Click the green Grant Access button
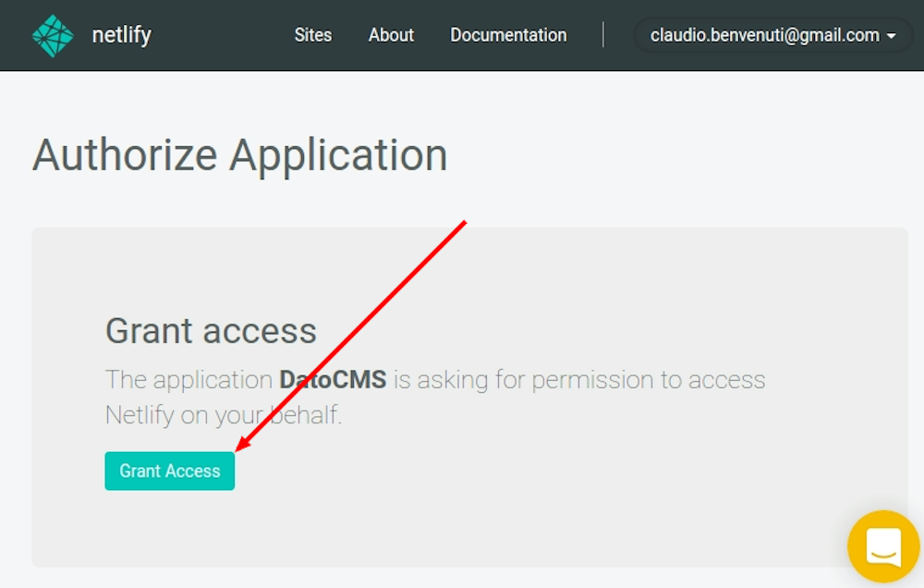The height and width of the screenshot is (588, 924). coord(170,471)
